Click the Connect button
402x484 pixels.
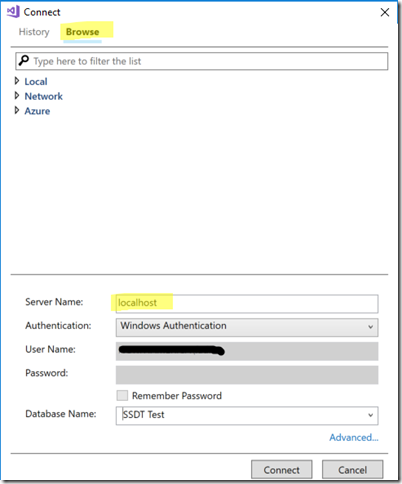click(282, 470)
